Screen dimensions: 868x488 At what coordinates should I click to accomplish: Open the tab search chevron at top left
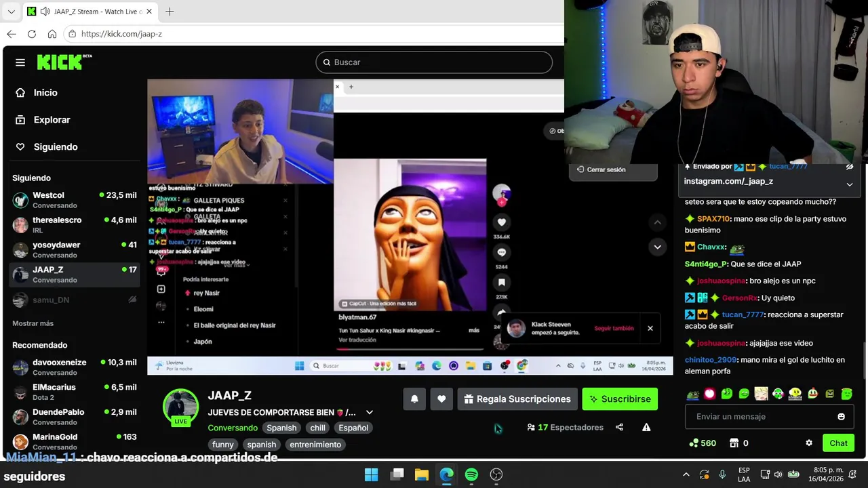[11, 12]
